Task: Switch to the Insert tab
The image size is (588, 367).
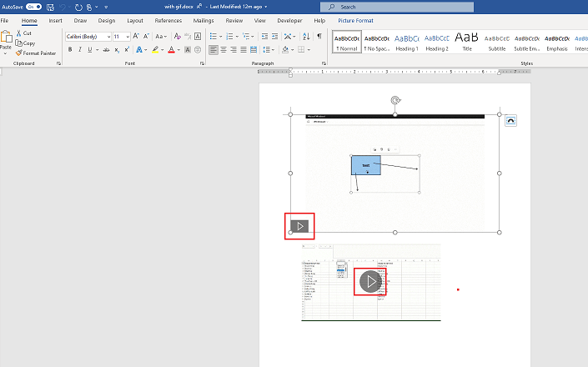Action: tap(56, 21)
